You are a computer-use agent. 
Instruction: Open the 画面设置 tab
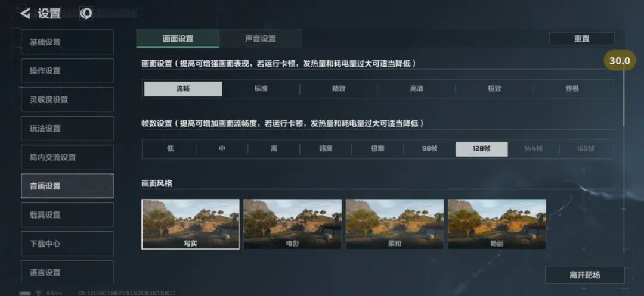click(x=178, y=39)
